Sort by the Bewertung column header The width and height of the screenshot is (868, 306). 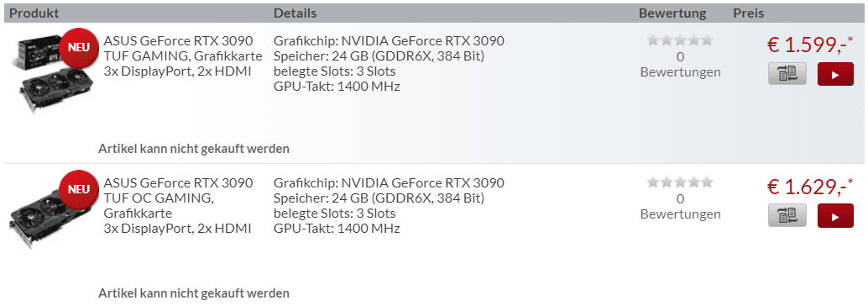point(672,13)
